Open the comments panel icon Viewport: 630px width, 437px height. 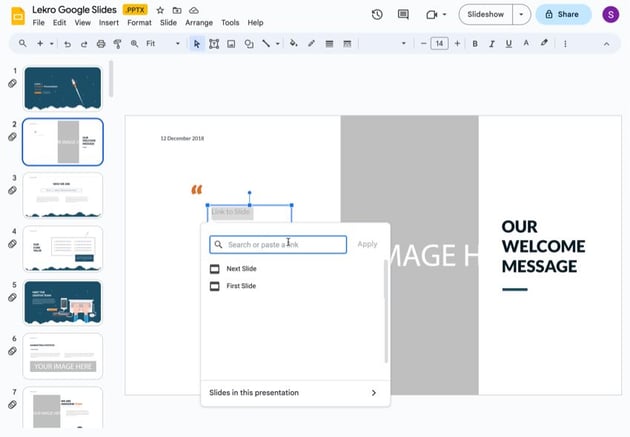coord(403,15)
